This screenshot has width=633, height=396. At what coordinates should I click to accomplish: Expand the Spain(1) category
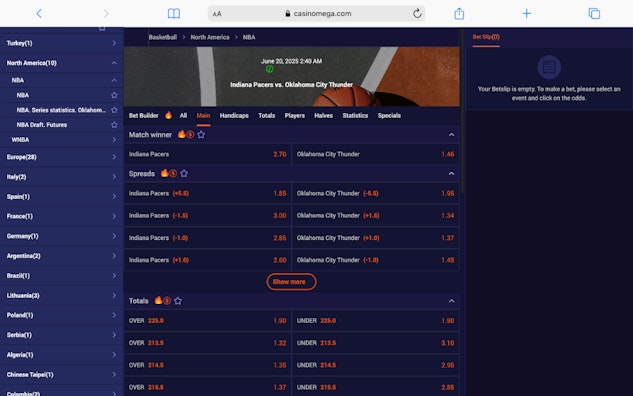62,197
